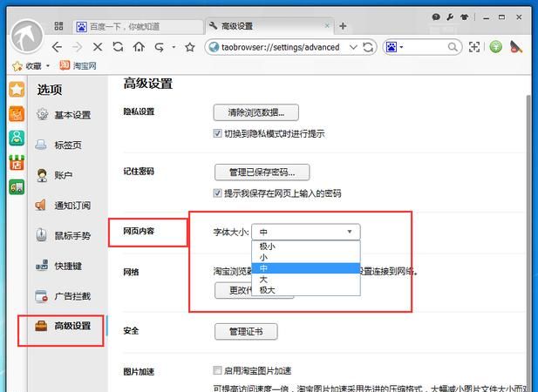The image size is (538, 392).
Task: Choose 大 font size option
Action: click(x=306, y=280)
